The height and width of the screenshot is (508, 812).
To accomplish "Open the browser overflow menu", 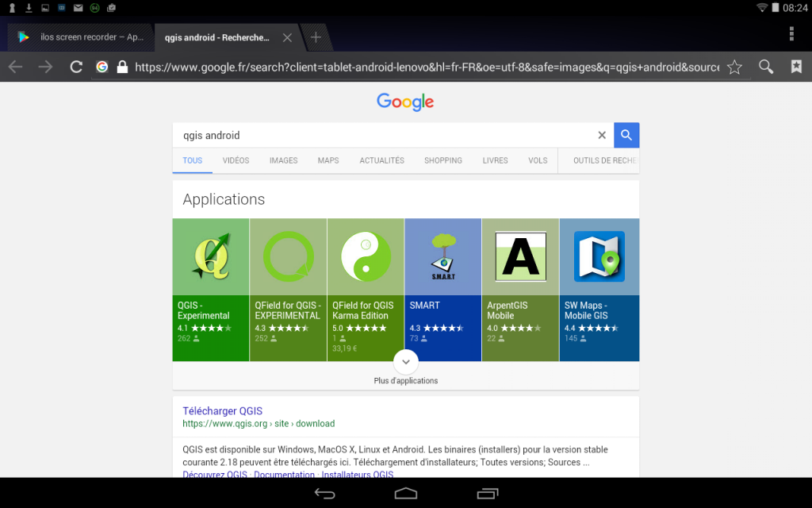I will coord(791,33).
